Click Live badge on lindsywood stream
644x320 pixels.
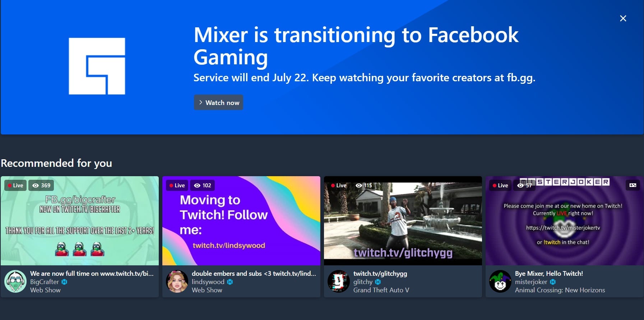tap(177, 186)
